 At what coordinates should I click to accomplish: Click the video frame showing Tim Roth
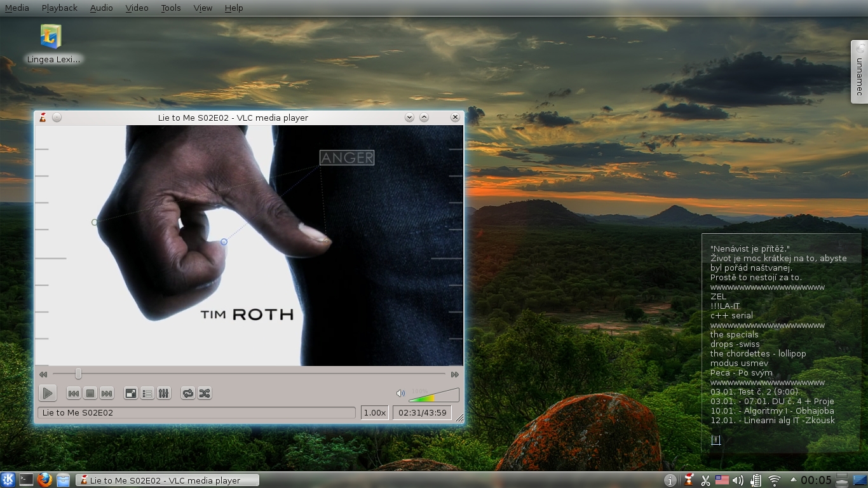point(249,245)
